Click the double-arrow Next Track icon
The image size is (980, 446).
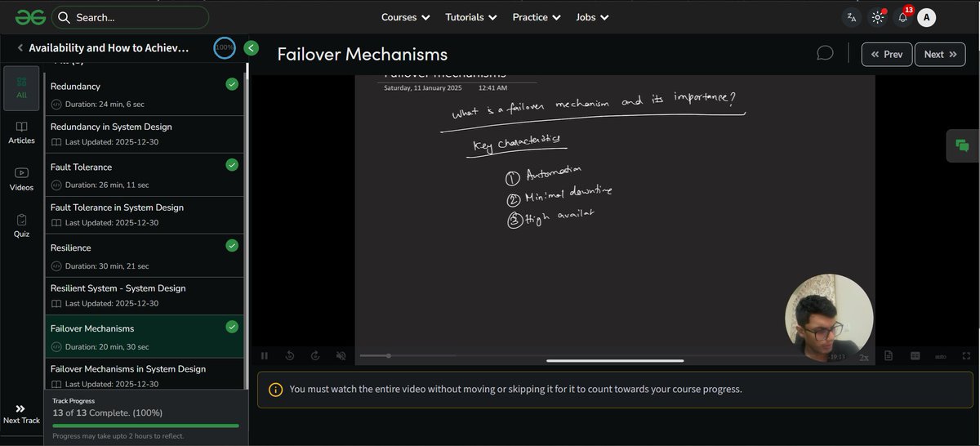point(20,408)
